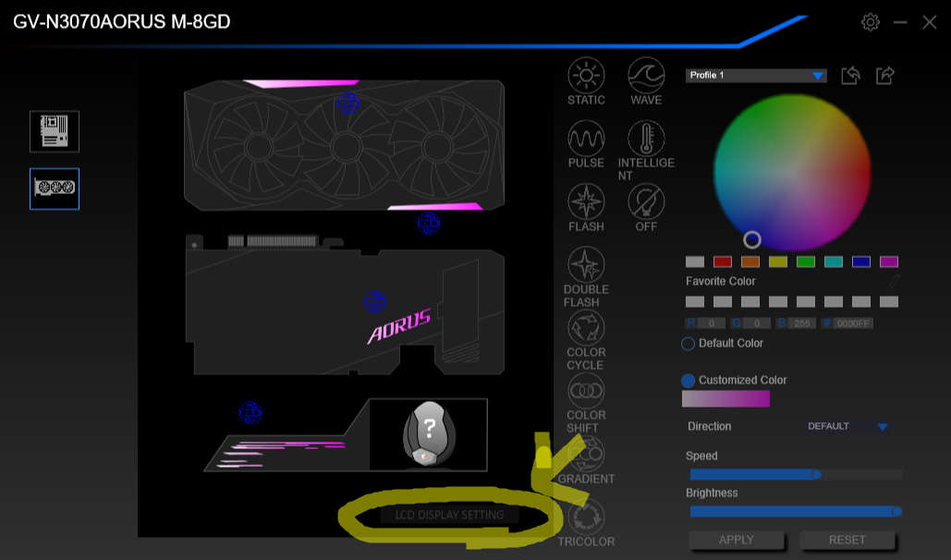Viewport: 951px width, 560px height.
Task: Open LCD Display Setting
Action: click(450, 515)
